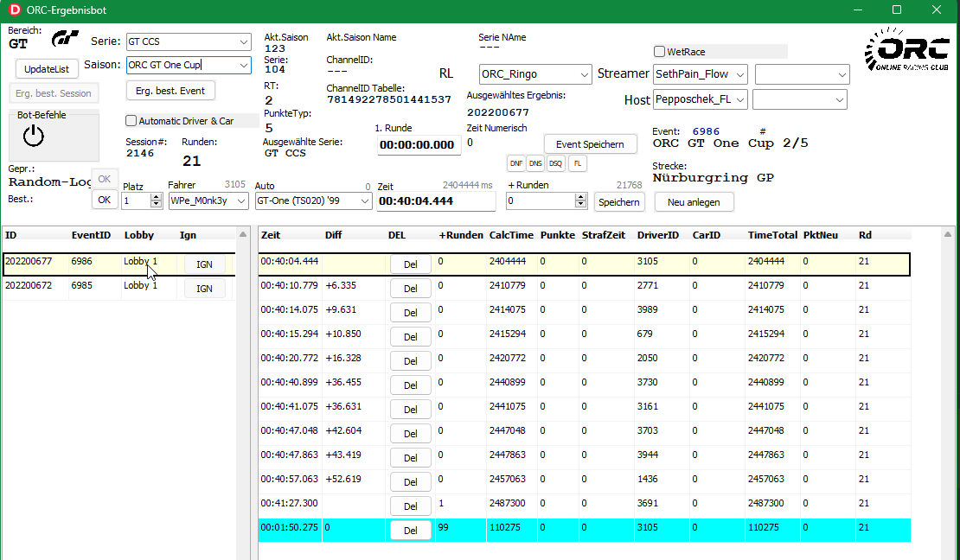Toggle Automatic Driver & Car checkbox
This screenshot has width=960, height=560.
pyautogui.click(x=131, y=121)
